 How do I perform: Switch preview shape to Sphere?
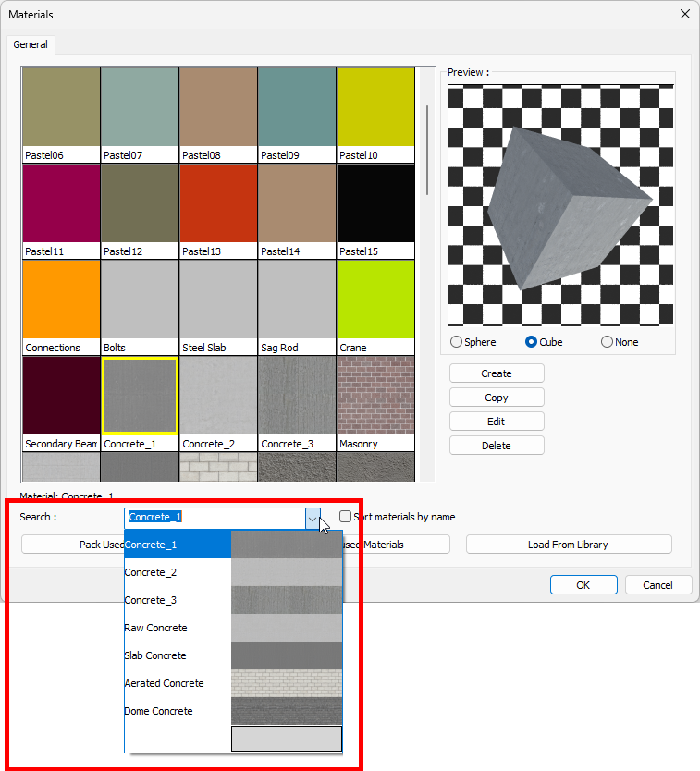[456, 342]
